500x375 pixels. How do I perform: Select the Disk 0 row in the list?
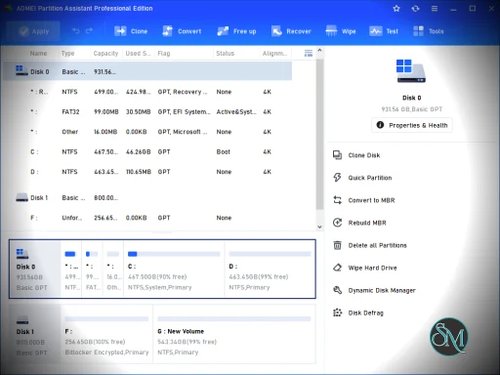148,71
